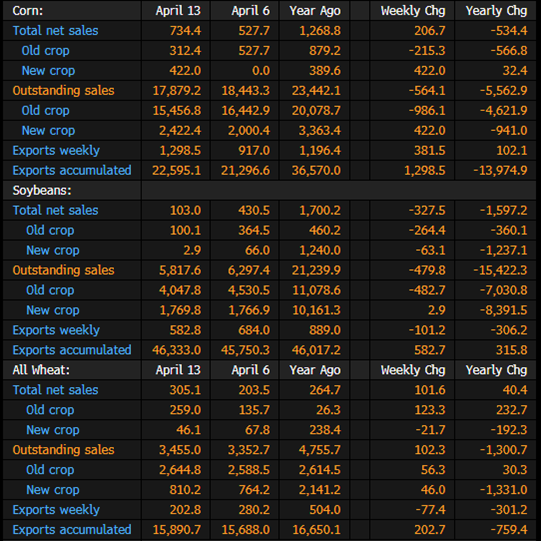Image resolution: width=542 pixels, height=542 pixels.
Task: Click the April 6 header in Wheat section
Action: tap(250, 370)
